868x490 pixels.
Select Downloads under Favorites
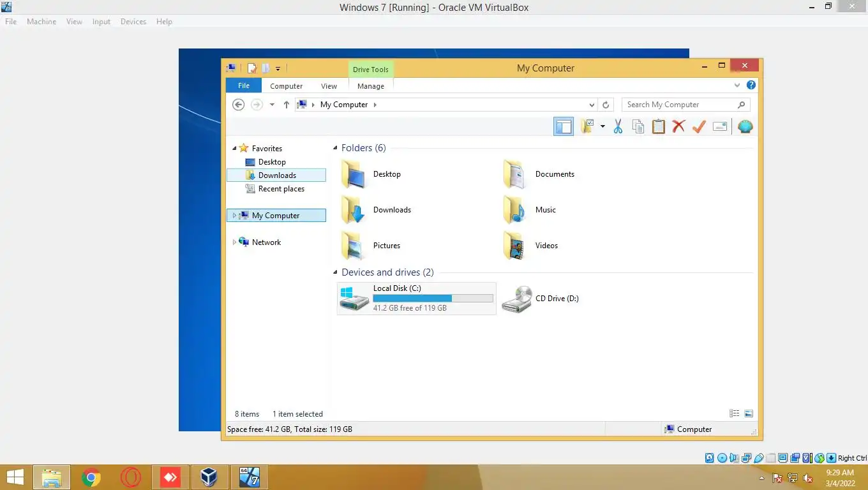pyautogui.click(x=276, y=175)
